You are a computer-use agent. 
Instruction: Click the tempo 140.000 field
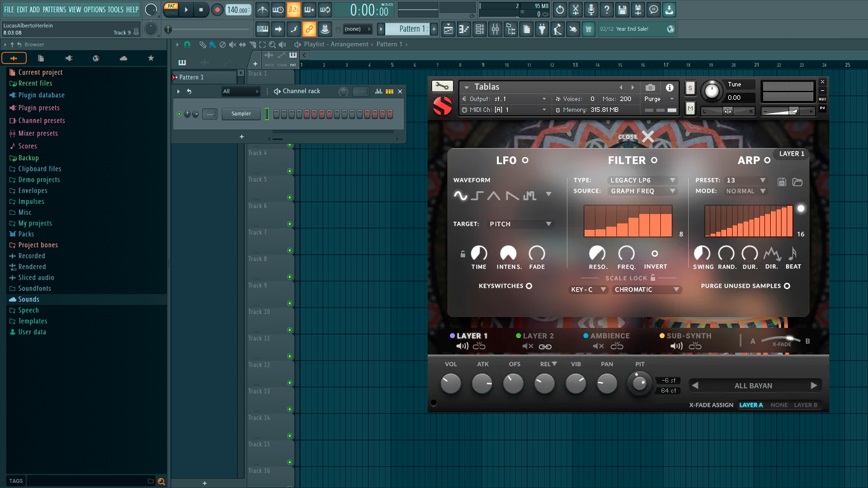pos(238,10)
